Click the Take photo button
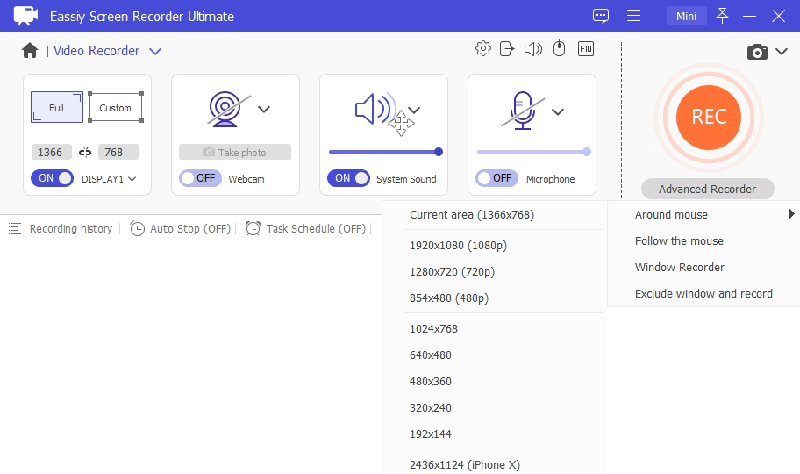 tap(235, 152)
